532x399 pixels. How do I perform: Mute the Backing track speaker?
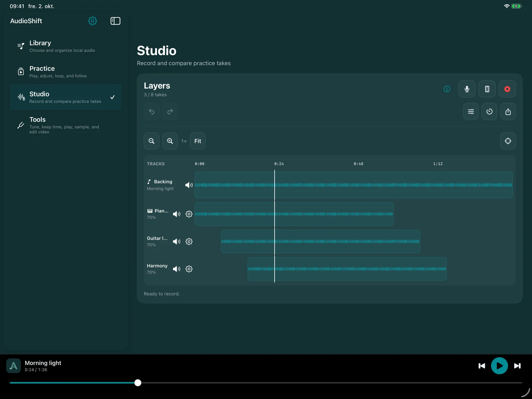point(189,185)
